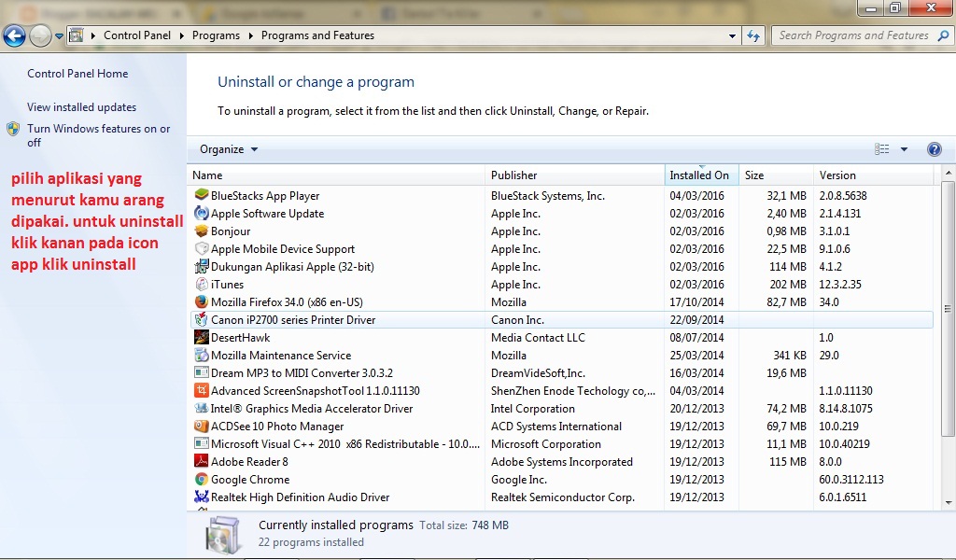Expand arrow after Programs breadcrumb
The image size is (956, 560).
250,35
